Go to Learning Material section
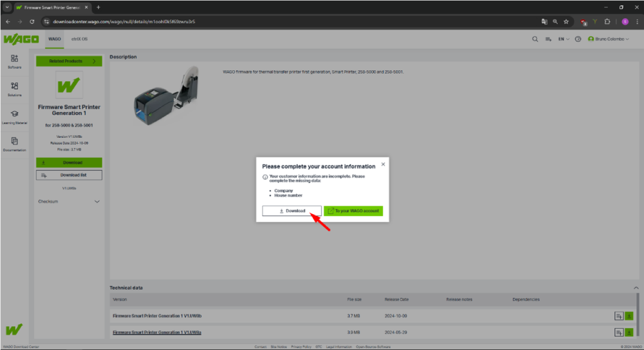This screenshot has height=350, width=644. (x=14, y=116)
